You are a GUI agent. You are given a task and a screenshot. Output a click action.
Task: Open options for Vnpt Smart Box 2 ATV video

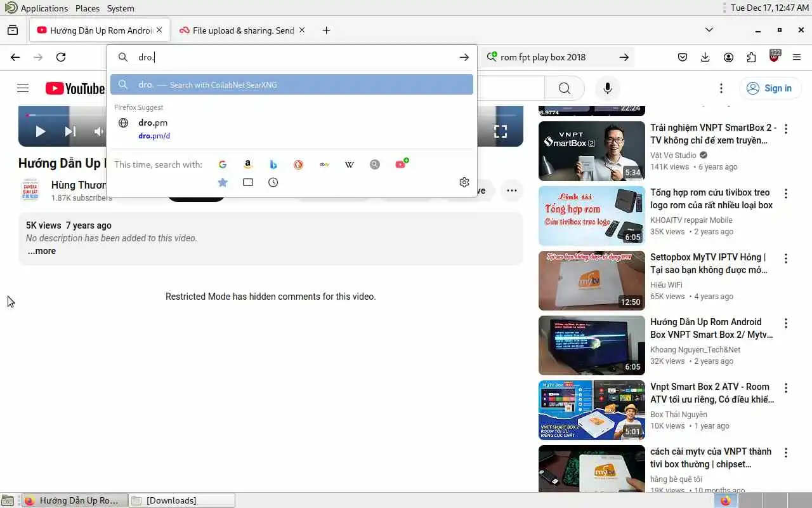click(786, 388)
